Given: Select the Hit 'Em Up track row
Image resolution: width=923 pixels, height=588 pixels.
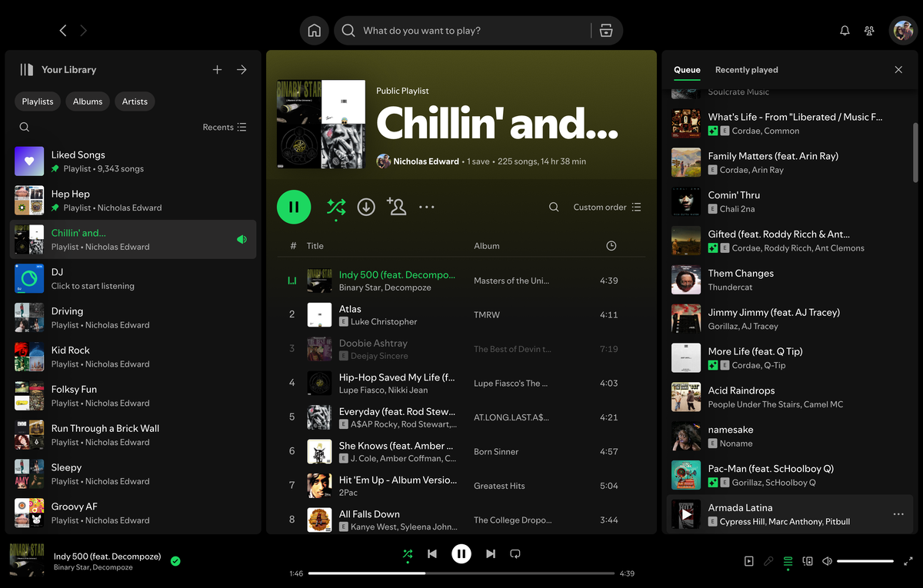Looking at the screenshot, I should tap(461, 486).
